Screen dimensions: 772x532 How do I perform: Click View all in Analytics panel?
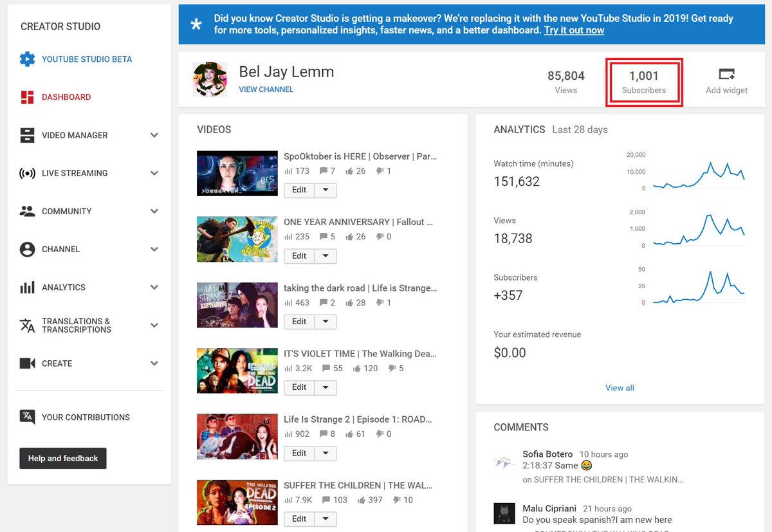[620, 388]
